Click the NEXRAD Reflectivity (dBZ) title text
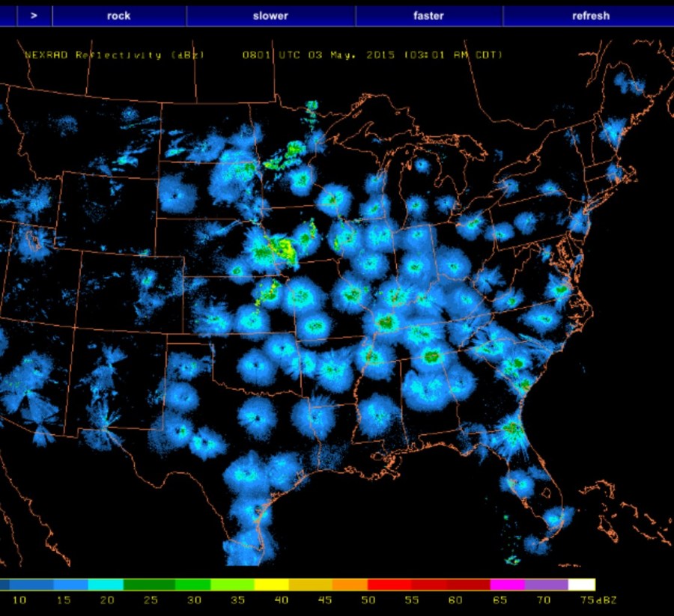 114,55
